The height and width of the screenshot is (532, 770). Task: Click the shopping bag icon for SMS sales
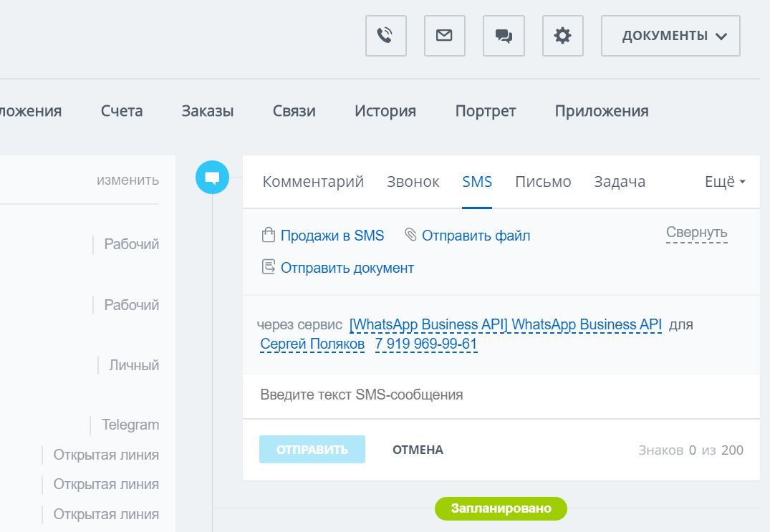(x=269, y=236)
